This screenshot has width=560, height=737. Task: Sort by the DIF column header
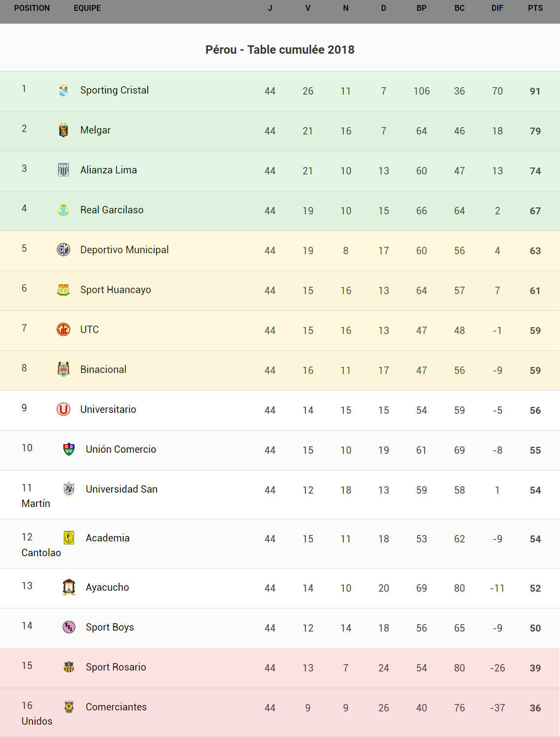pyautogui.click(x=497, y=8)
